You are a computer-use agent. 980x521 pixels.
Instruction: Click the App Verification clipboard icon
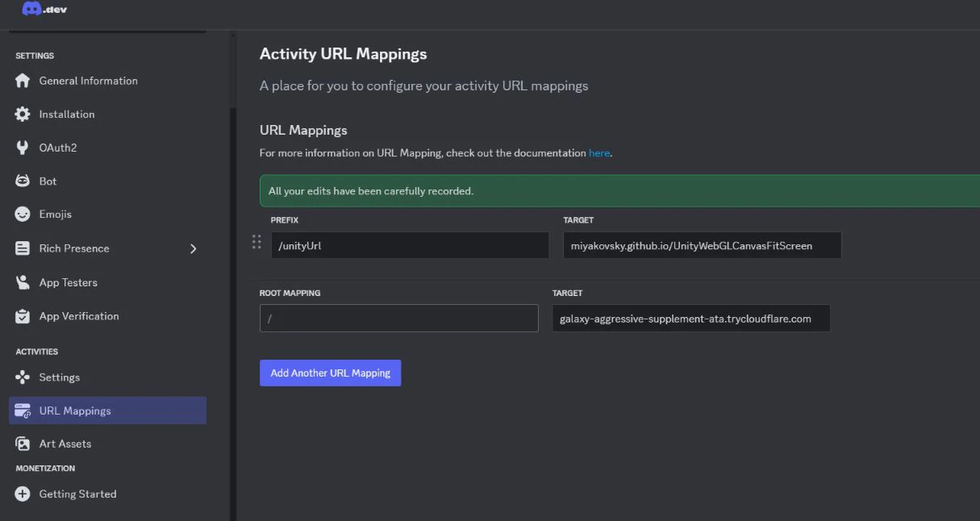click(23, 316)
